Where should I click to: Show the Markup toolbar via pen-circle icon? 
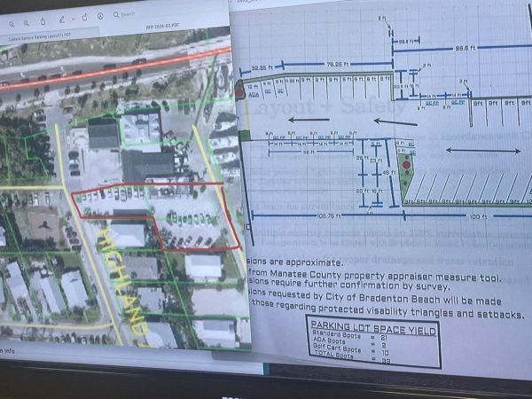click(100, 16)
